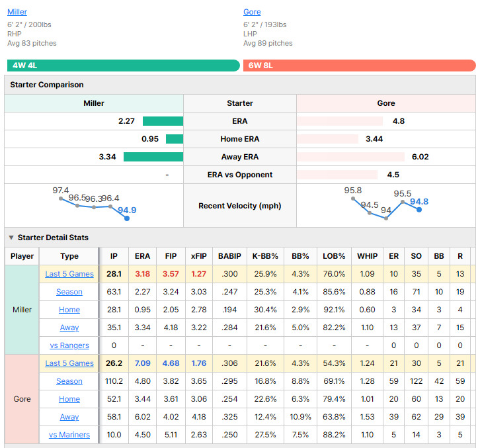The width and height of the screenshot is (480, 448).
Task: Open the Miller player link
Action: click(x=17, y=12)
